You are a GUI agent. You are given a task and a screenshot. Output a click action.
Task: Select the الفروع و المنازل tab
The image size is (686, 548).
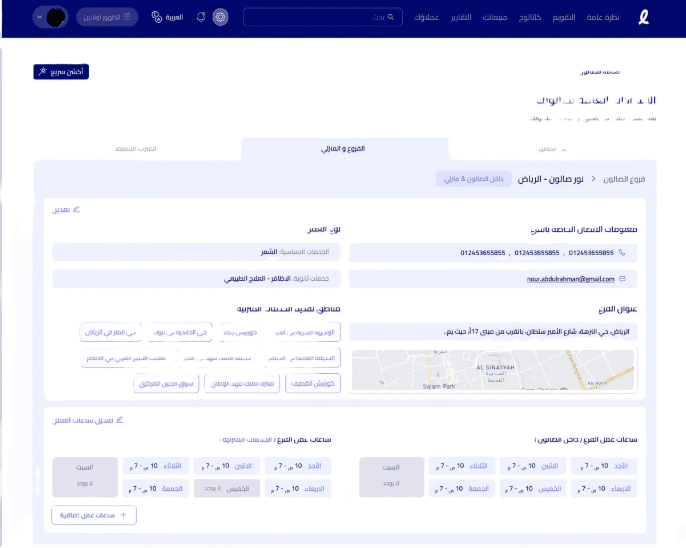point(344,149)
